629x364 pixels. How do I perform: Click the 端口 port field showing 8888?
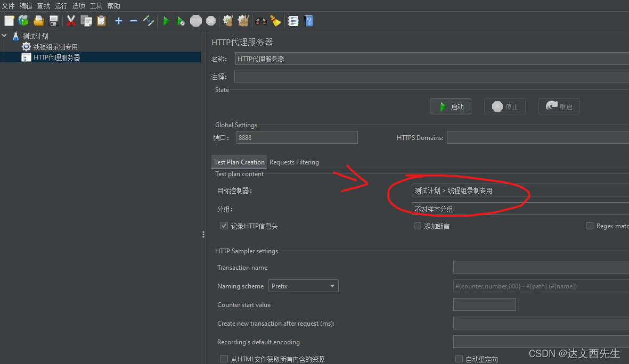297,137
